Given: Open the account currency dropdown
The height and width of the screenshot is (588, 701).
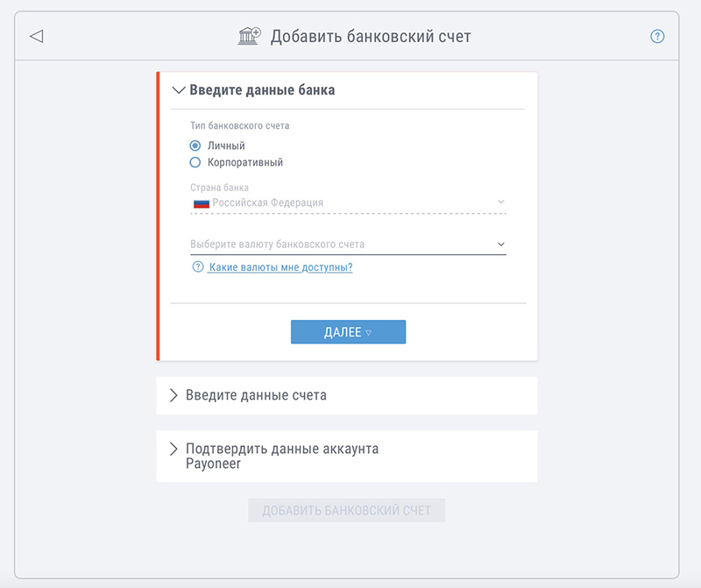Looking at the screenshot, I should [x=348, y=244].
